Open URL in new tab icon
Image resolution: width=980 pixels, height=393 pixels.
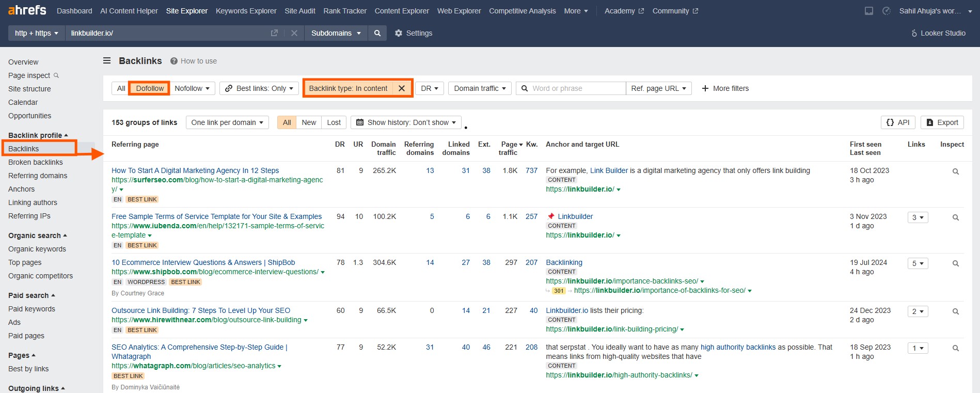coord(274,33)
